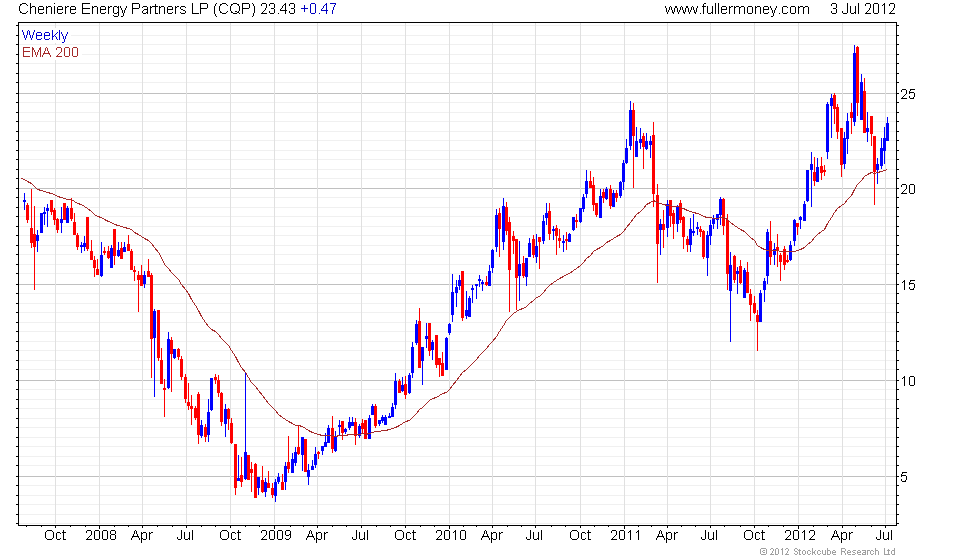This screenshot has height=560, width=980.
Task: Click the blue 'Weekly' legend label
Action: point(44,36)
